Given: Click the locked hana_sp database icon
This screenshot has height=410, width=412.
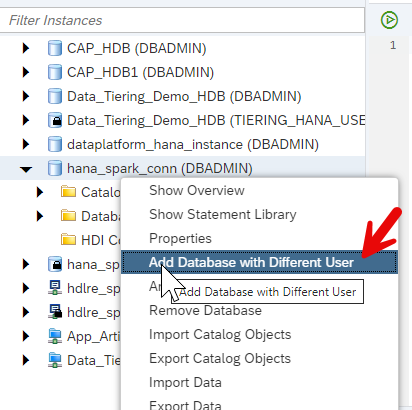Looking at the screenshot, I should pos(55,264).
